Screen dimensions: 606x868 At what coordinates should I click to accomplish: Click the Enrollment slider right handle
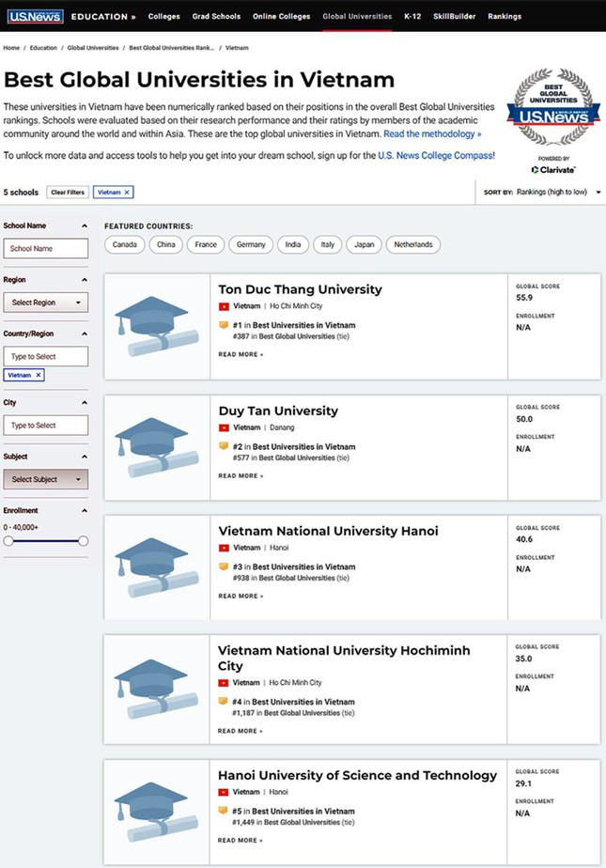coord(83,540)
